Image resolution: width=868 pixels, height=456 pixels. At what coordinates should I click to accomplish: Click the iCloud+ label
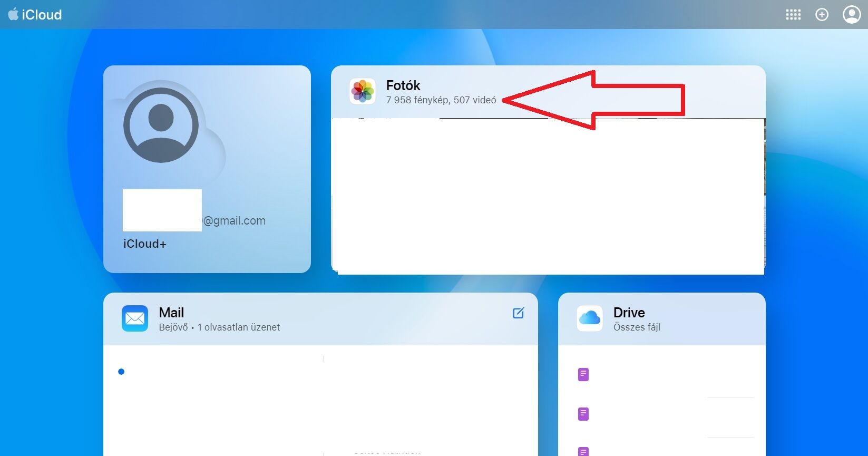pyautogui.click(x=145, y=244)
